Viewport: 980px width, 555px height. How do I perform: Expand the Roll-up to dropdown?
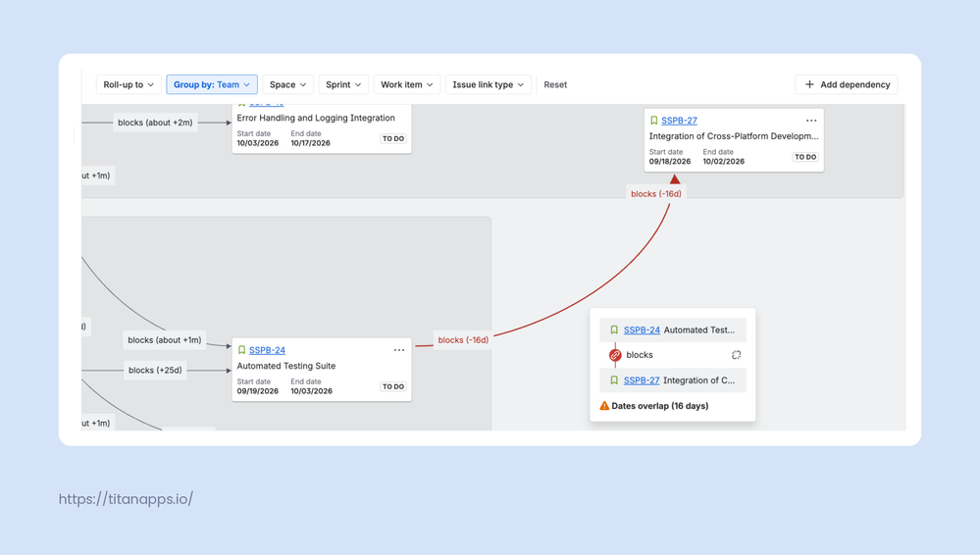(129, 84)
